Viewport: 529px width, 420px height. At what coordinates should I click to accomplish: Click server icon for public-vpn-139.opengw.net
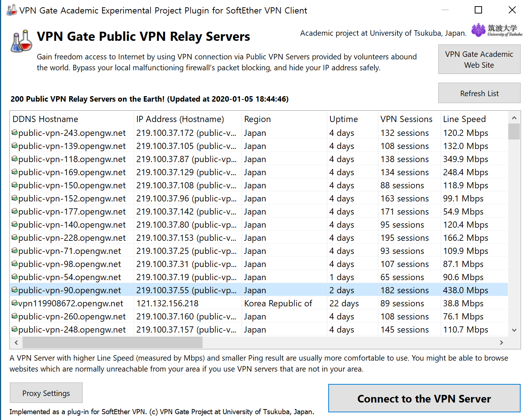tap(15, 146)
